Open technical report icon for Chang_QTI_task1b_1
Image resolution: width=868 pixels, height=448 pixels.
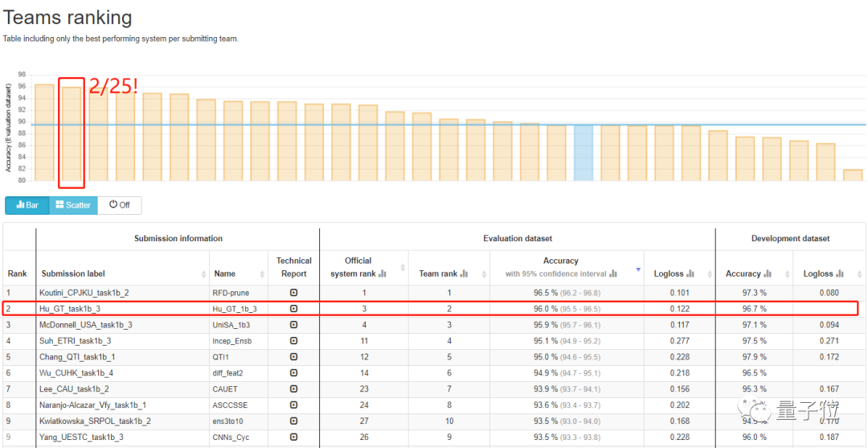point(293,356)
